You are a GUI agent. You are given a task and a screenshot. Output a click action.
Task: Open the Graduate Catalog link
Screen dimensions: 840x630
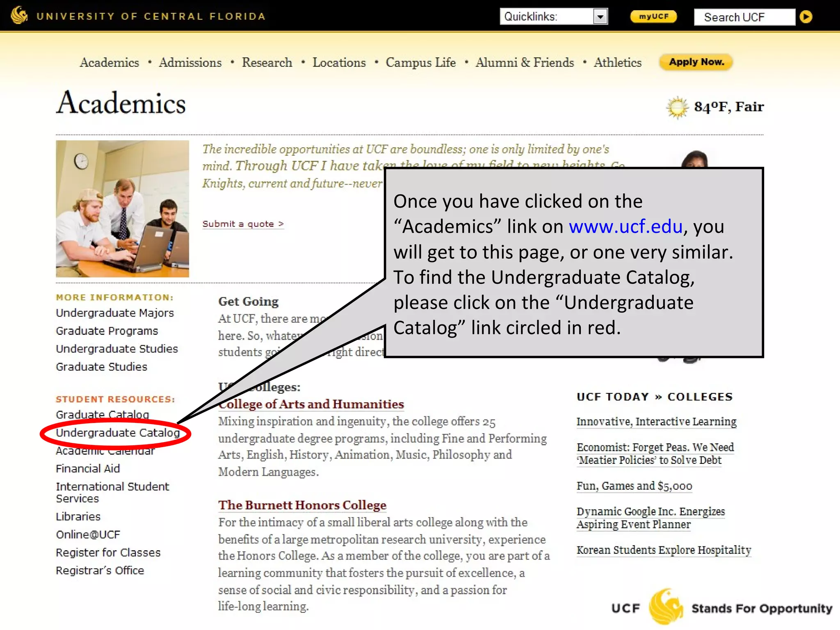point(103,415)
